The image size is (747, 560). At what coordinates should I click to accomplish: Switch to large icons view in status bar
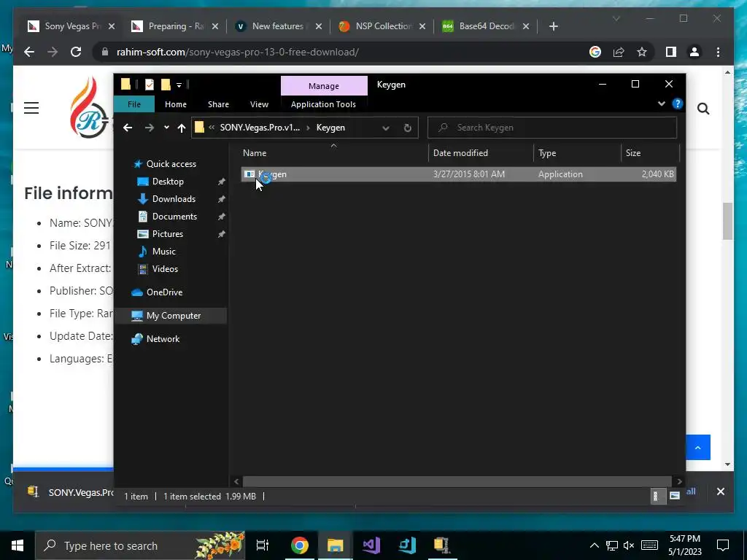click(x=675, y=496)
